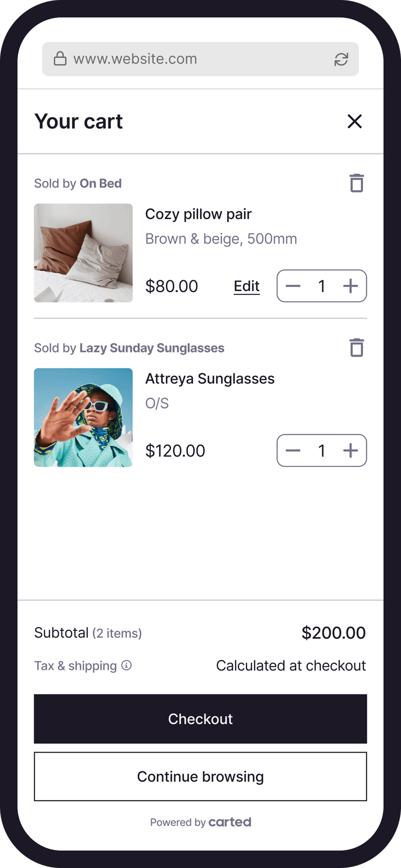Click the padlock icon in the address bar
Screen dimensions: 401x868
60,59
